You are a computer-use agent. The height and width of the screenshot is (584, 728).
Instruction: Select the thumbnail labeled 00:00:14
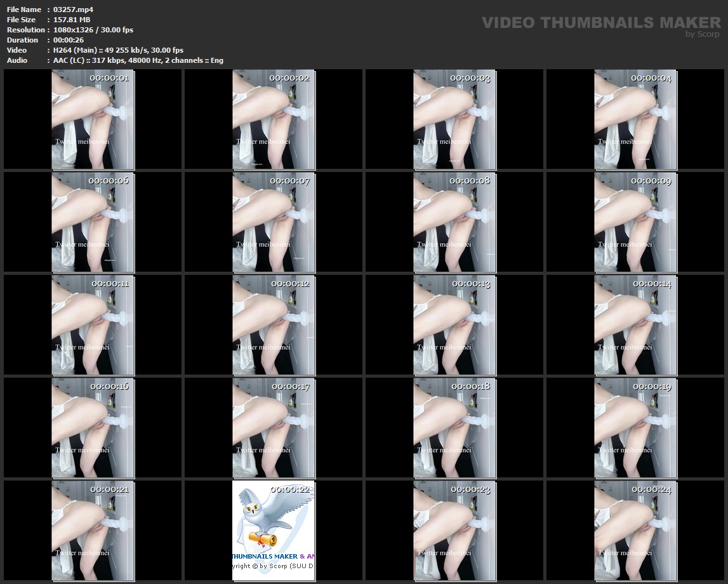[x=635, y=325]
